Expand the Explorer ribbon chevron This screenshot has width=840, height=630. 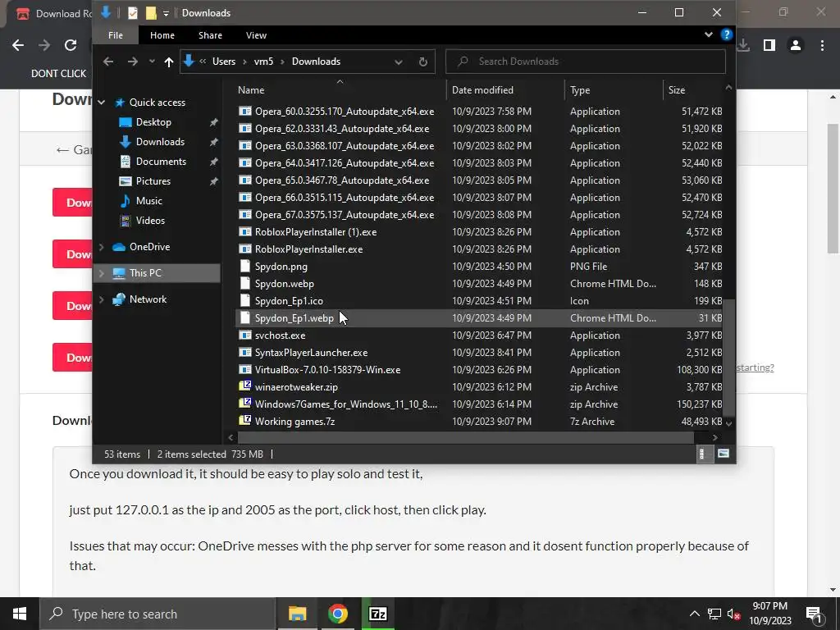pyautogui.click(x=708, y=34)
